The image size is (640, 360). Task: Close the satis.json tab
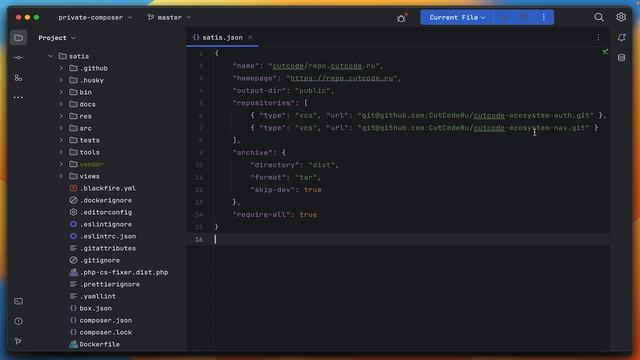[x=250, y=37]
